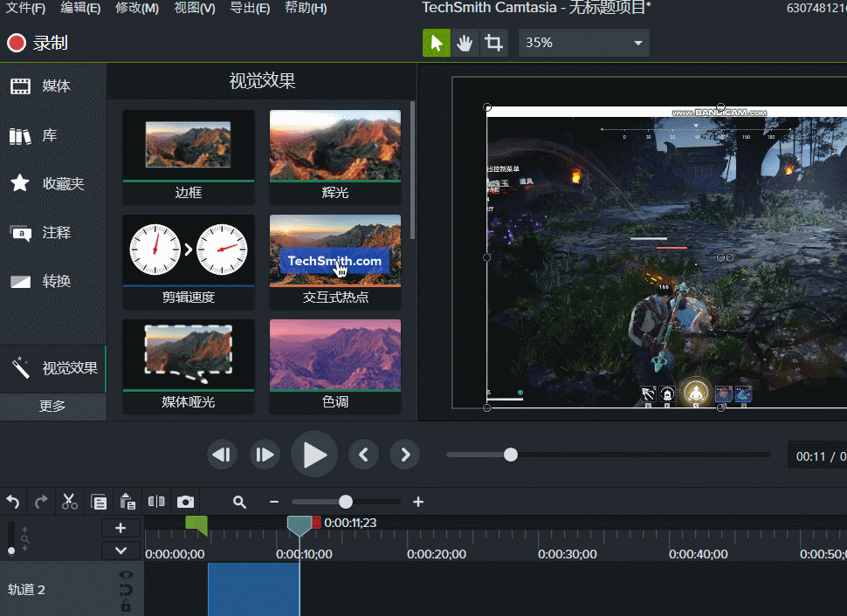Open the 文件(F) menu

[x=24, y=8]
